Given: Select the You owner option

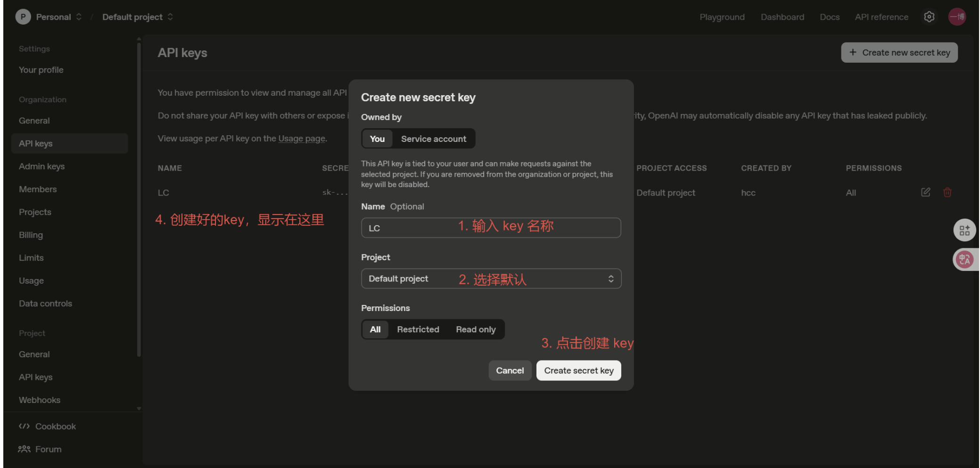Looking at the screenshot, I should [377, 139].
